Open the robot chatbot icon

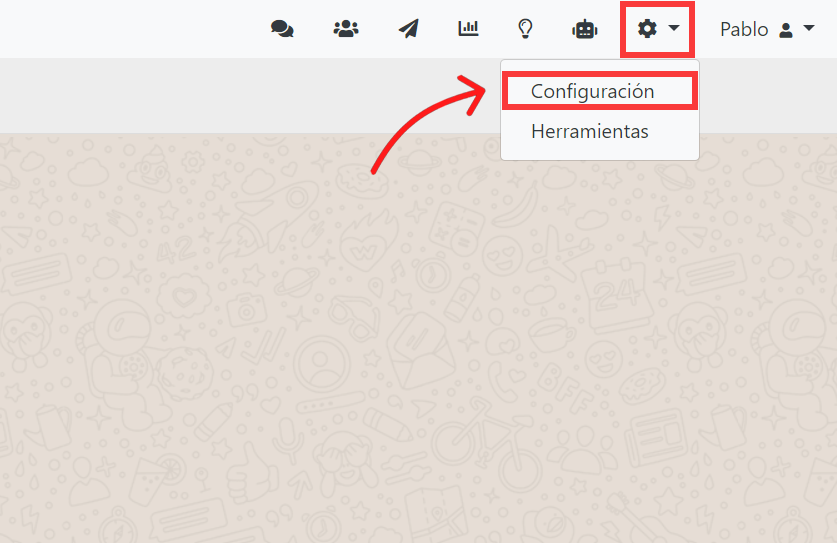tap(584, 29)
